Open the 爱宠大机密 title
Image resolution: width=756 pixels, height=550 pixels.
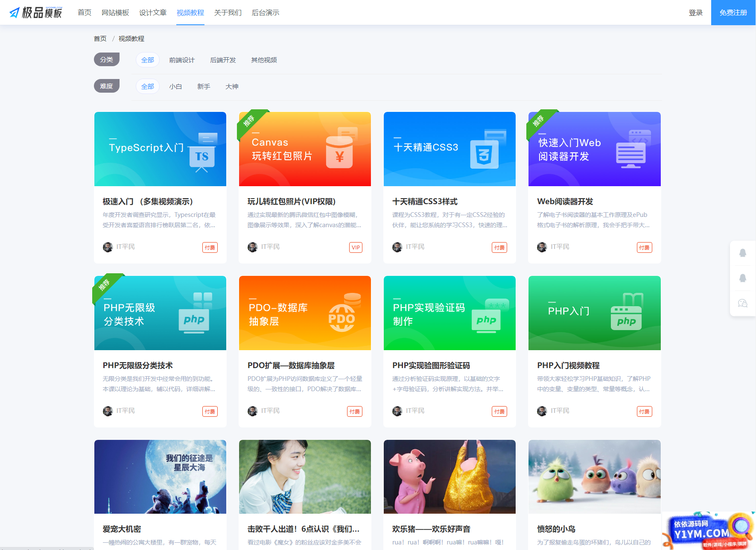coord(122,529)
